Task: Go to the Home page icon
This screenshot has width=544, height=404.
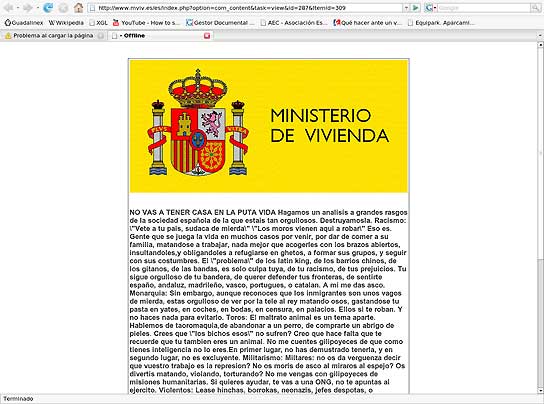Action: pos(78,8)
